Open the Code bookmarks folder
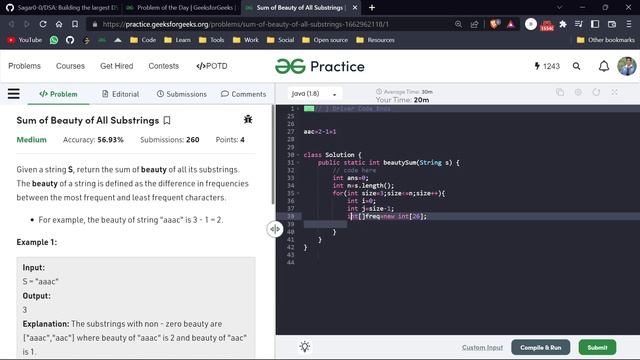This screenshot has width=640, height=360. pos(143,40)
